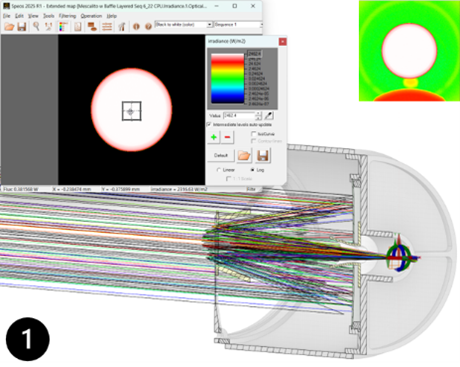This screenshot has height=367, width=460.
Task: Decrease the Value field with the down spinner arrow
Action: 258,118
